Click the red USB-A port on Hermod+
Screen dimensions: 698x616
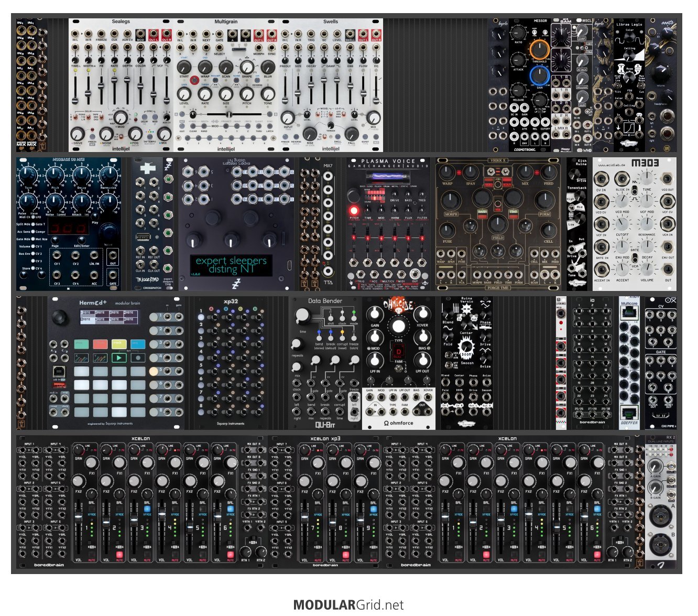(x=59, y=385)
